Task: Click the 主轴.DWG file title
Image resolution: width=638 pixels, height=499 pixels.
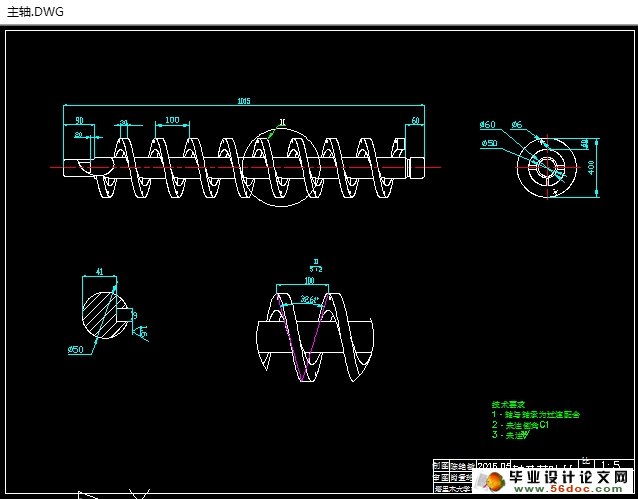Action: tap(35, 12)
